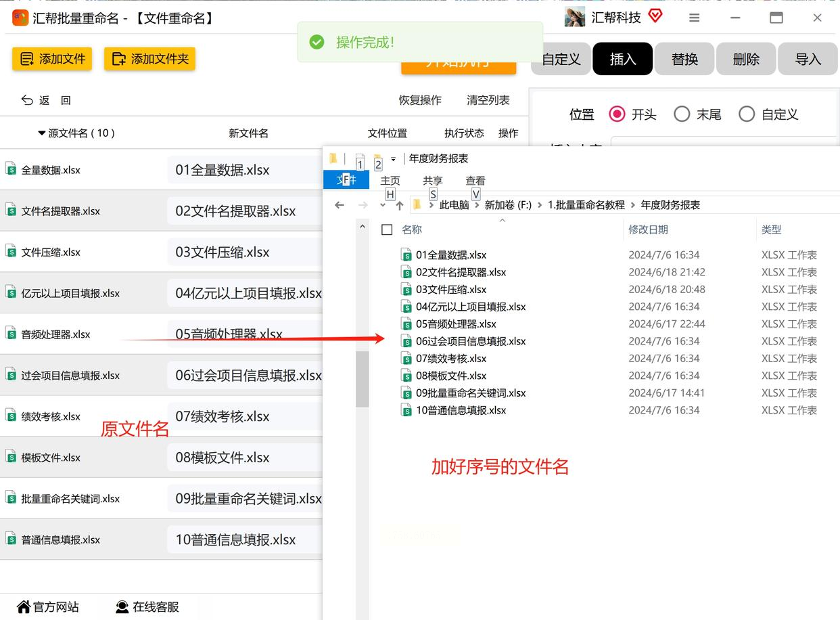Select 02文件名提取器.xlsx in Explorer
The image size is (840, 620).
click(x=461, y=272)
